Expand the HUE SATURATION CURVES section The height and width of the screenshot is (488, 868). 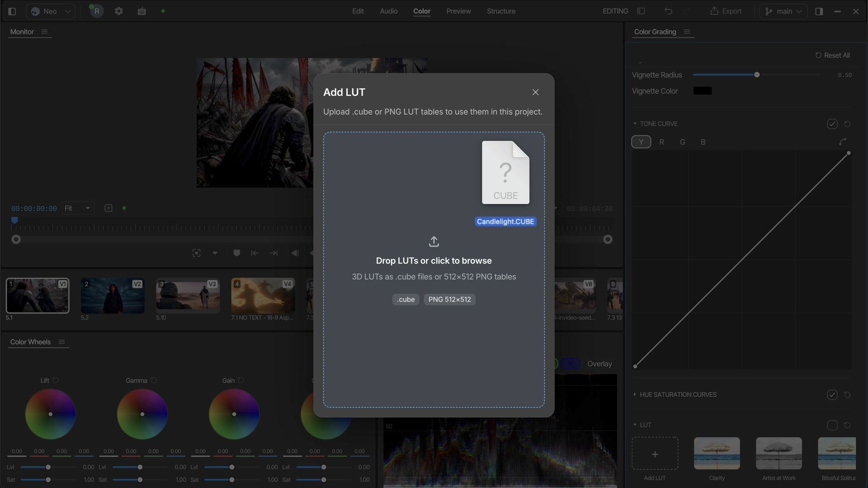(635, 394)
